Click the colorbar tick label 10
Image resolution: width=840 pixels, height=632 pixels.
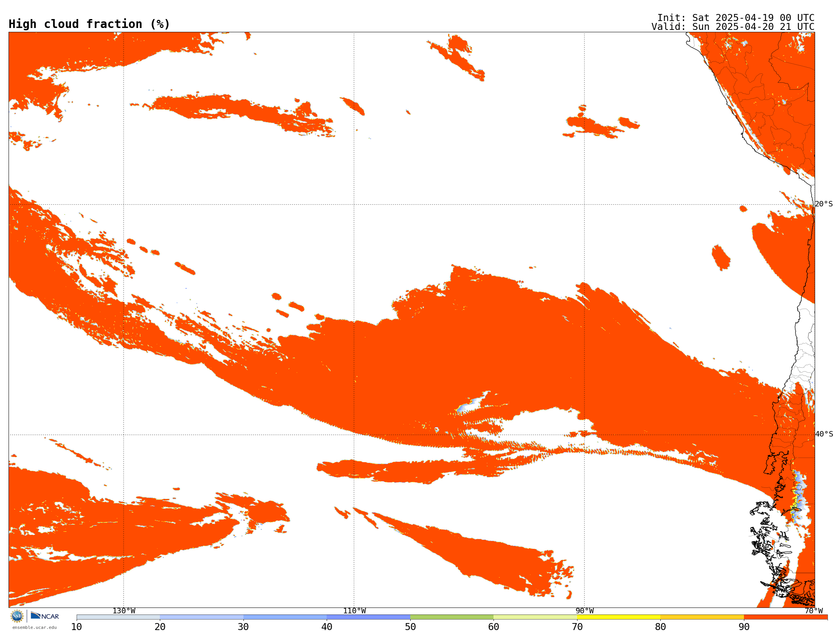click(x=77, y=627)
